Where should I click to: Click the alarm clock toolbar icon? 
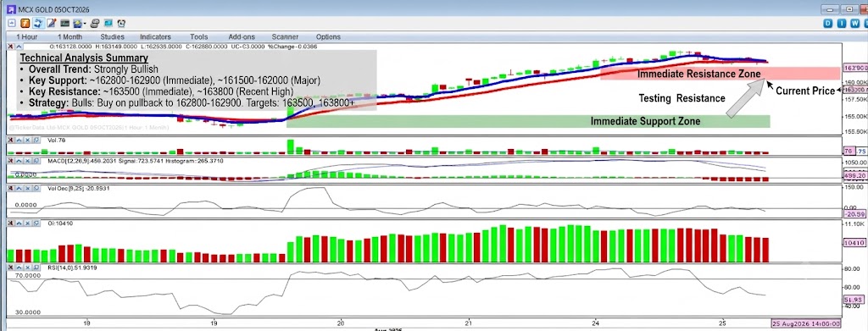tap(121, 23)
